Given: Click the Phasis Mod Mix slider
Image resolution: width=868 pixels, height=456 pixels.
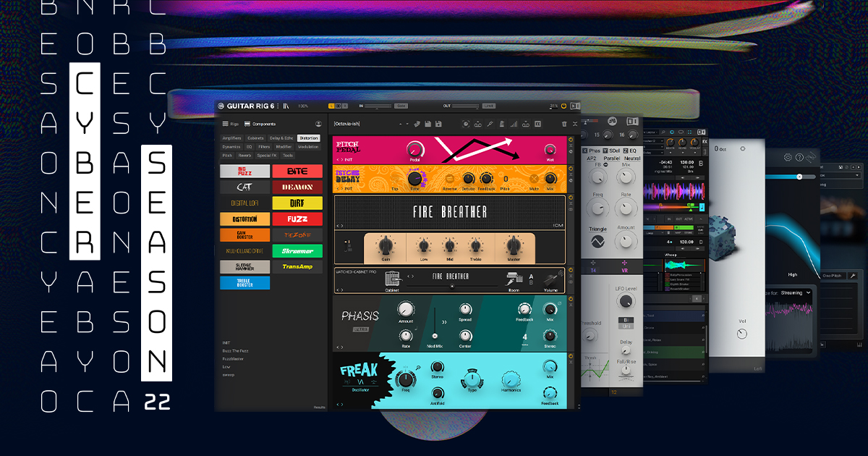Looking at the screenshot, I should [435, 336].
